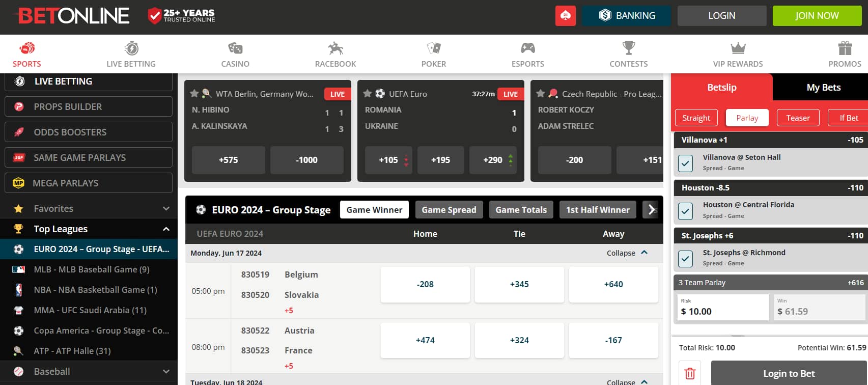Collapse Monday, Jun 17 2024 games

pos(627,253)
